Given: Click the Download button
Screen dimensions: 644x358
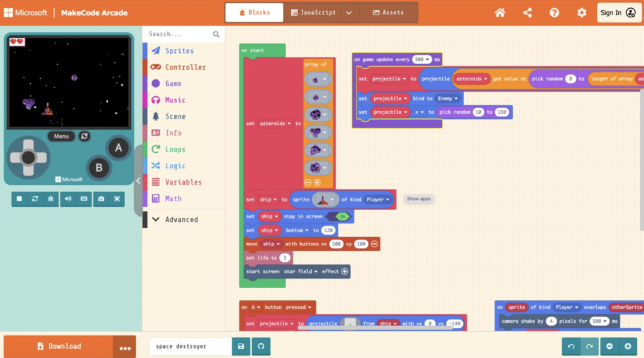Looking at the screenshot, I should click(58, 346).
